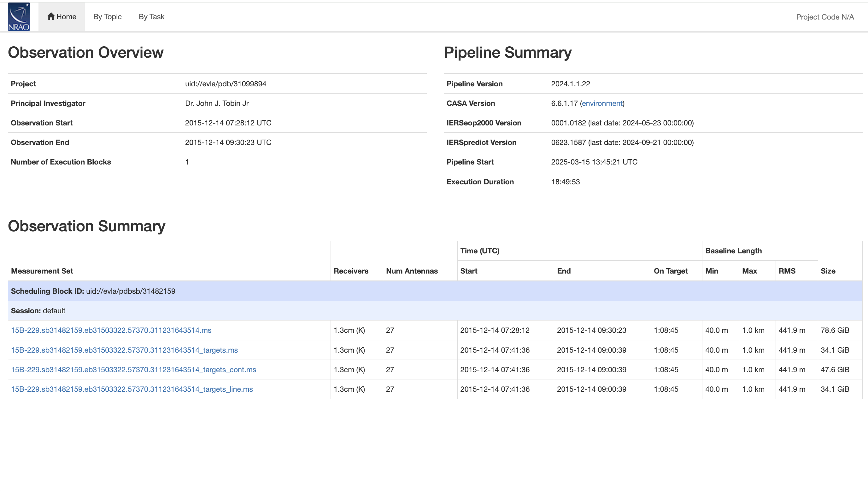Click the Project Code N/A text
This screenshot has height=491, width=868.
click(825, 17)
